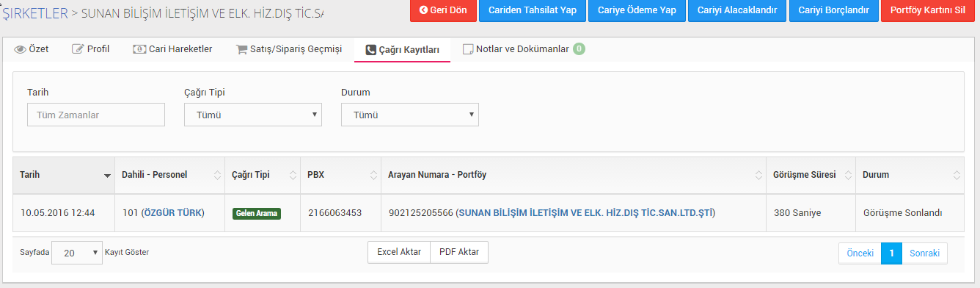980x288 pixels.
Task: Click the Gelen Arama green label
Action: coord(257,213)
